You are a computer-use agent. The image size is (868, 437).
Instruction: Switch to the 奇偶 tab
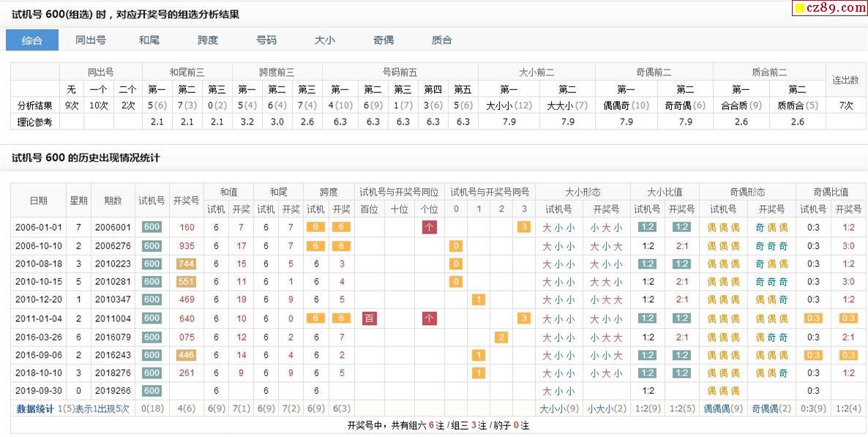[x=384, y=40]
